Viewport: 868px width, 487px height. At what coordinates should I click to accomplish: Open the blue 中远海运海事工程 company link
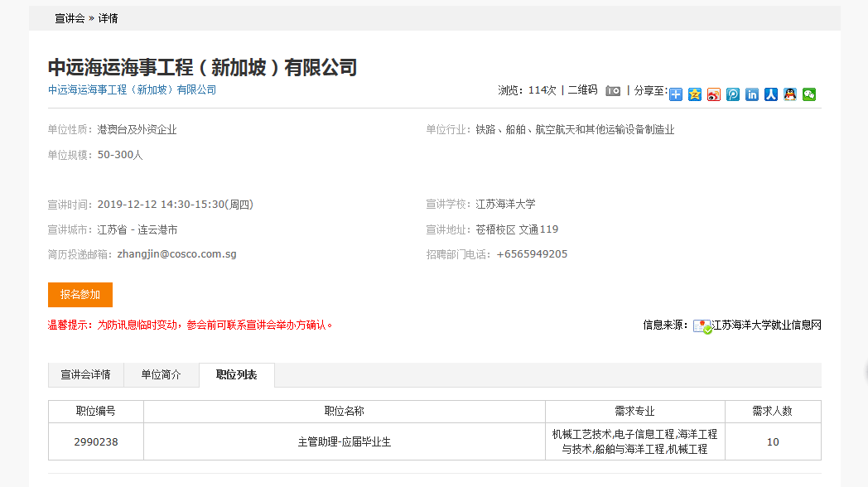(x=132, y=89)
